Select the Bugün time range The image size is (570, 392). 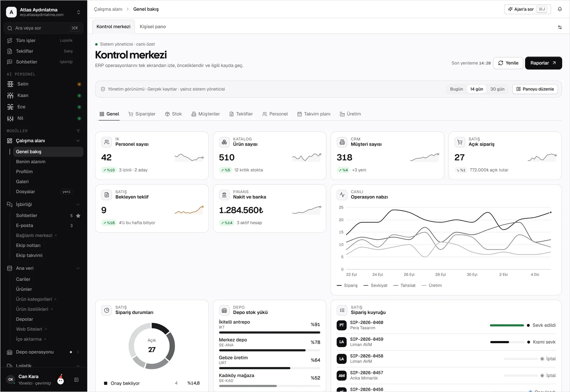(456, 89)
